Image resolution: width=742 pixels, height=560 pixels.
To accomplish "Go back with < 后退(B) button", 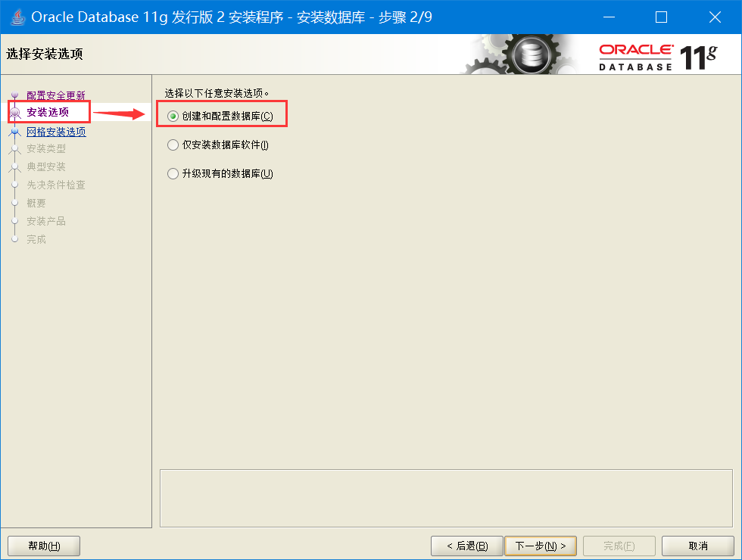I will click(x=466, y=546).
